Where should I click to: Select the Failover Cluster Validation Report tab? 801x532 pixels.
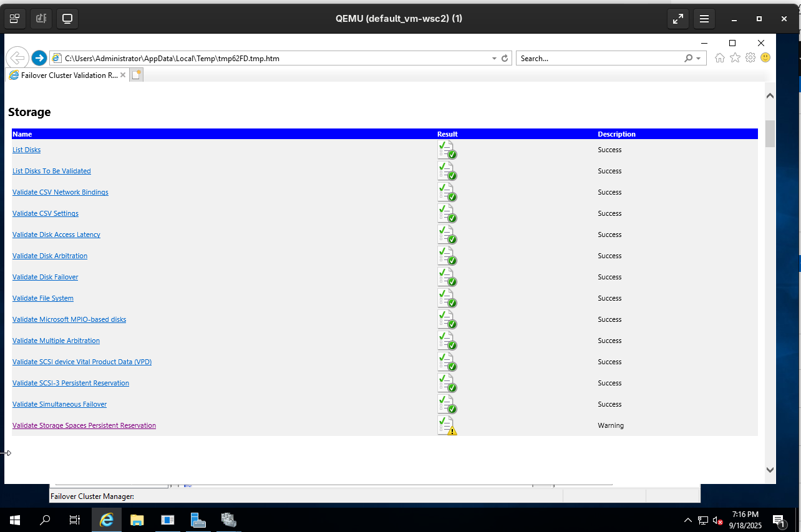coord(67,75)
